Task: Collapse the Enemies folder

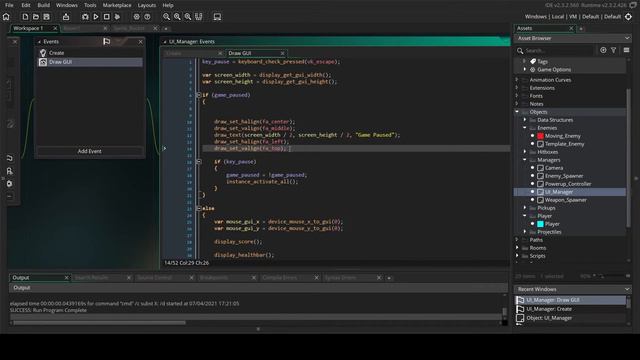Action: [525, 128]
